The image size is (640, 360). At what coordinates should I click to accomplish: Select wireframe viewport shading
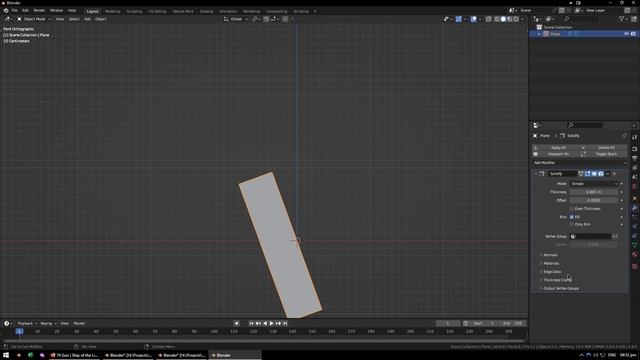tap(497, 19)
